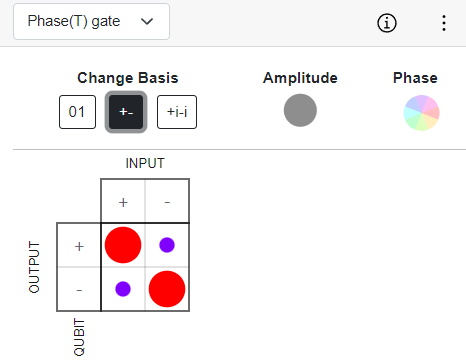Viewport: 466px width, 360px height.
Task: Switch basis to 01
Action: (77, 112)
